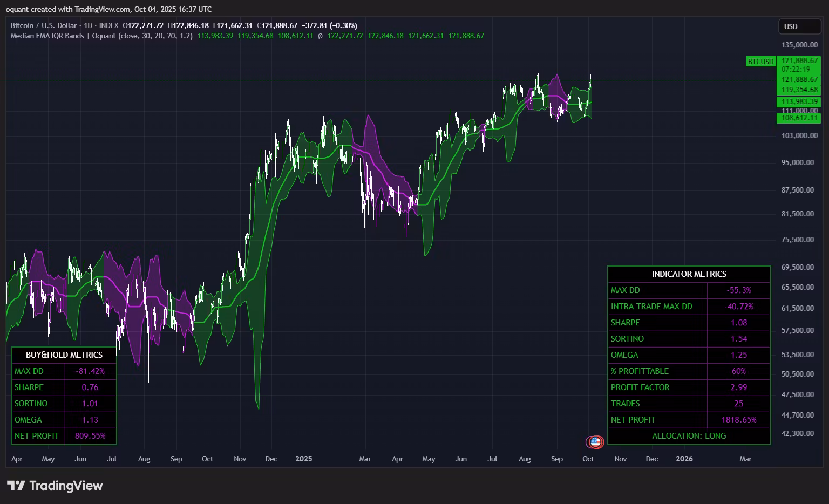Click the 2026 year marker on time axis
Image resolution: width=829 pixels, height=504 pixels.
coord(684,459)
